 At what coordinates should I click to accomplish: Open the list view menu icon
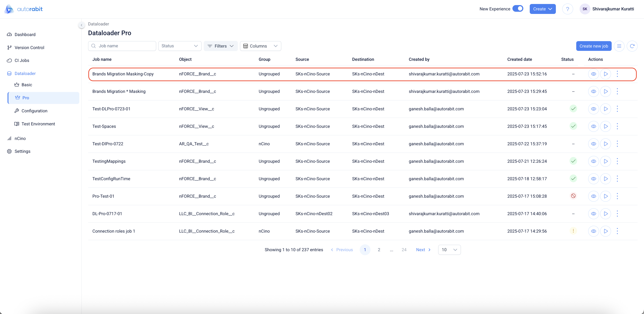(619, 46)
